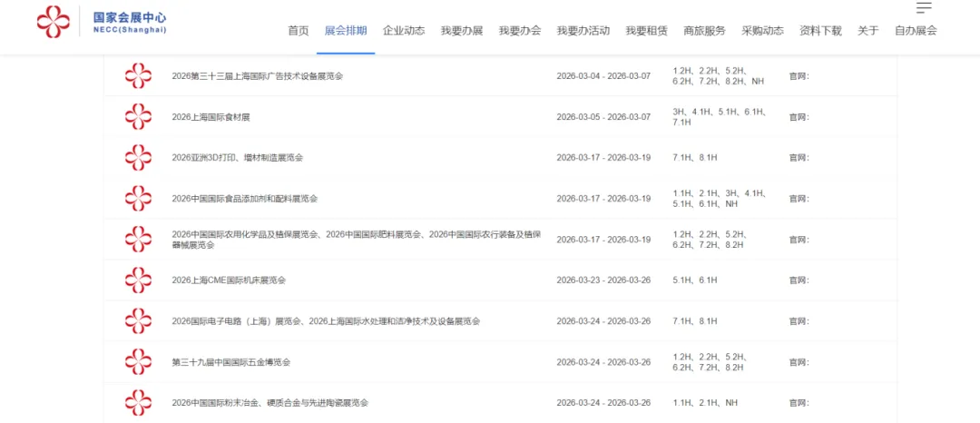980x423 pixels.
Task: Click halls text 1.1H、2.1H、NH
Action: pyautogui.click(x=705, y=403)
